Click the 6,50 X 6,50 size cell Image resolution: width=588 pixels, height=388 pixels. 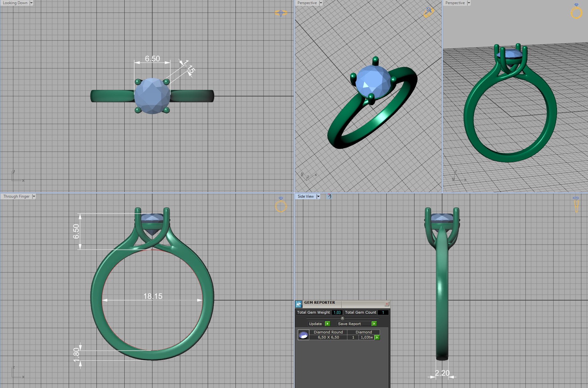[x=328, y=337]
